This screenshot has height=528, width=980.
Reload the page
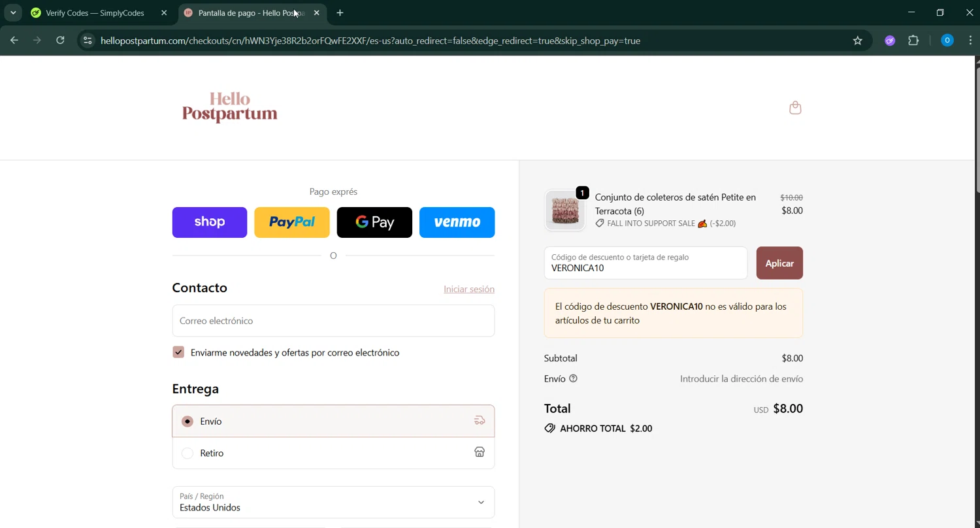click(x=60, y=41)
